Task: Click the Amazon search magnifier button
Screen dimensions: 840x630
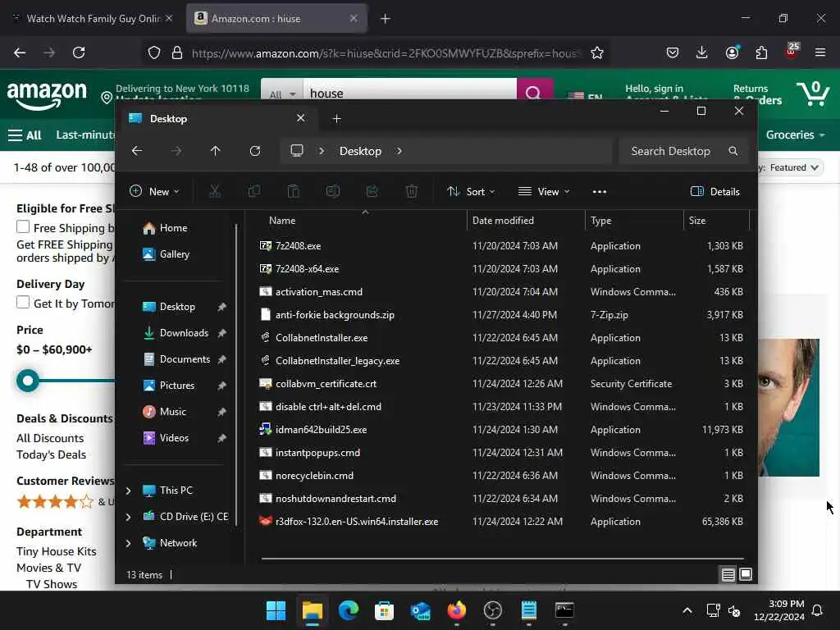Action: (533, 89)
